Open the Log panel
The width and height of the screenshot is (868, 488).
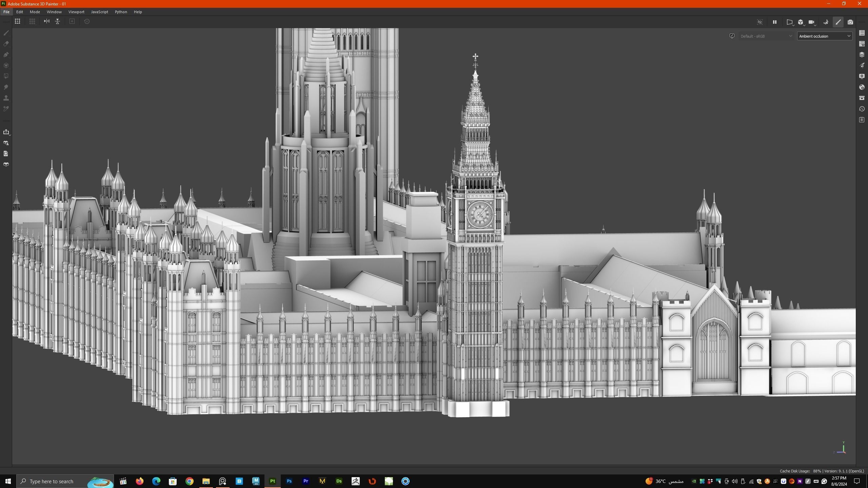862,120
